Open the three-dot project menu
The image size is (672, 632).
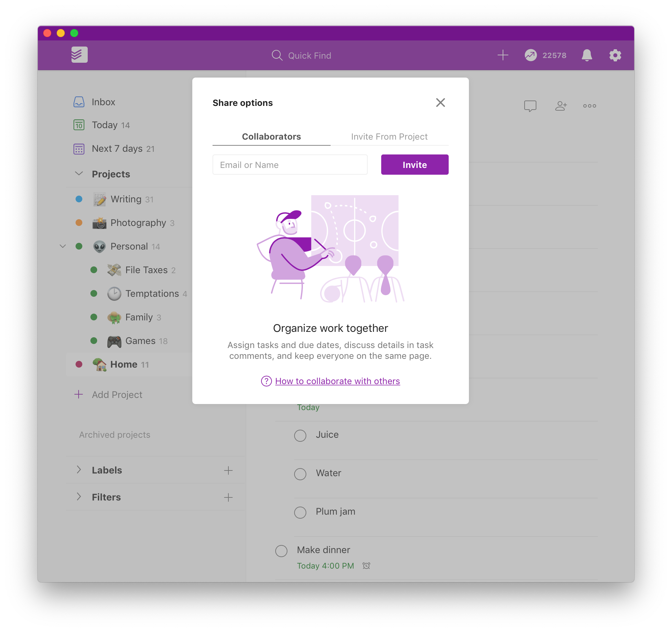click(x=590, y=106)
